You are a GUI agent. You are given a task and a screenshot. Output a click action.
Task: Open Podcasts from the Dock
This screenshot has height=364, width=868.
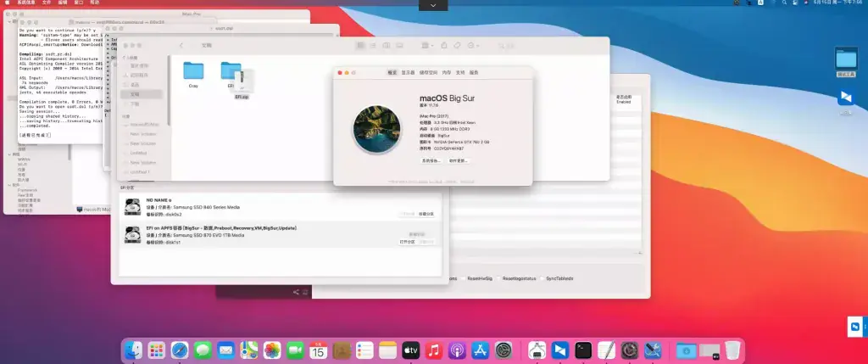(457, 350)
